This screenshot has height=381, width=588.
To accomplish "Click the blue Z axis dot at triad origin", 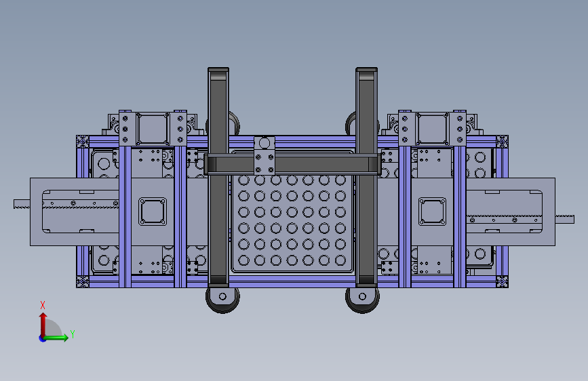I will tap(42, 338).
